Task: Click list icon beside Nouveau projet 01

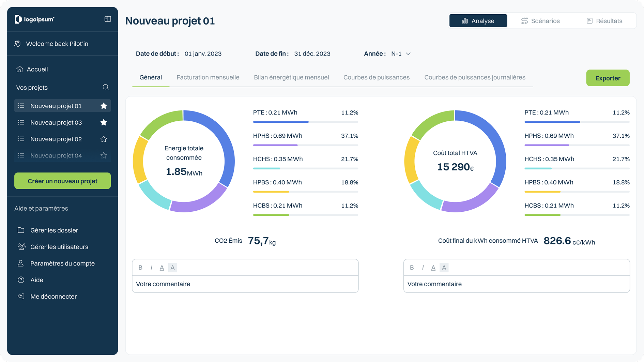Action: click(21, 106)
